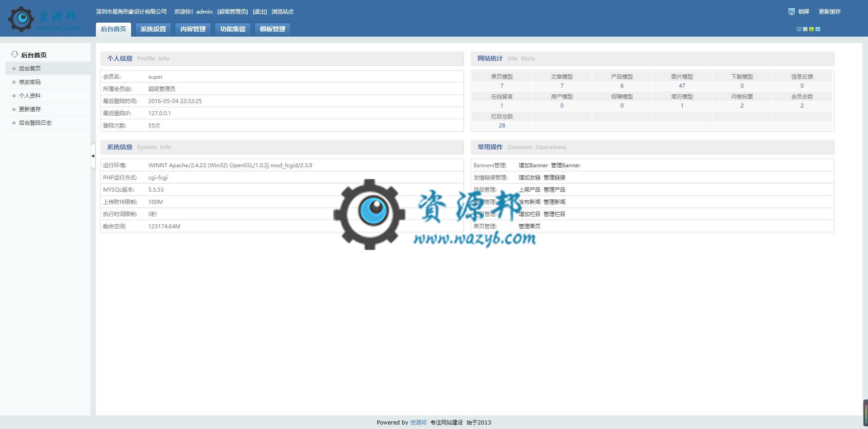
Task: Click the gear eye logo in header
Action: click(x=21, y=19)
